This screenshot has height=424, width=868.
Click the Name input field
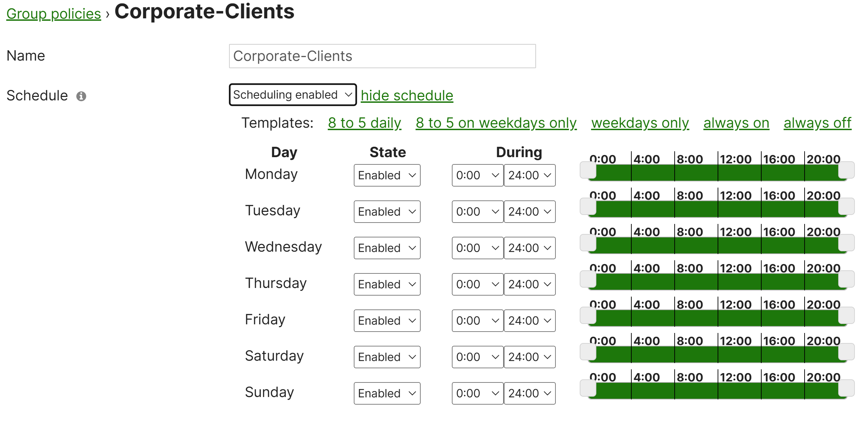[382, 56]
